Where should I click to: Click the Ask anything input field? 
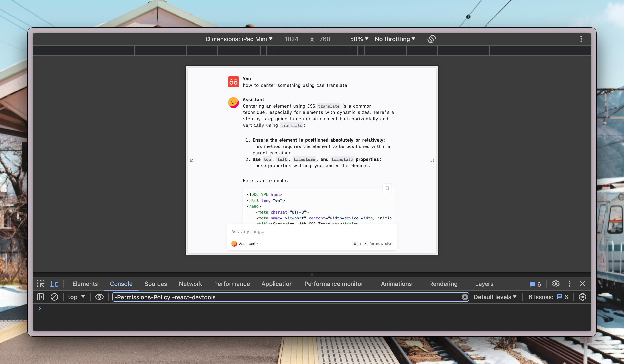312,231
